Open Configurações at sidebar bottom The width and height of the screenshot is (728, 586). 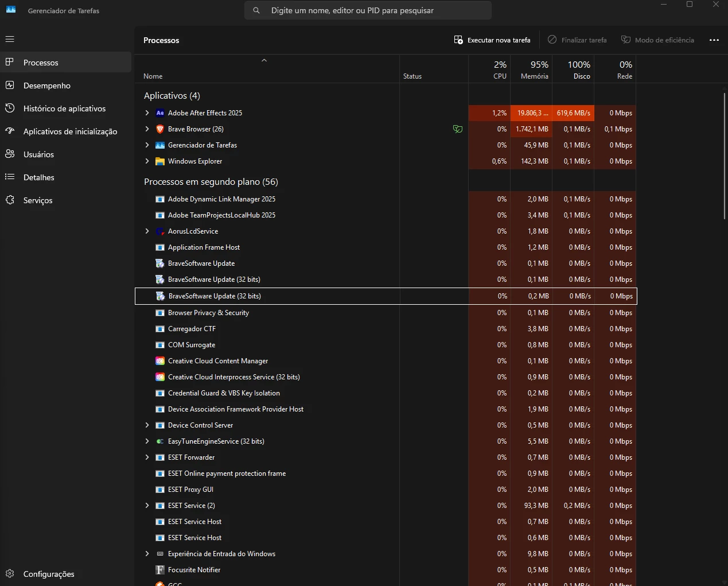(66, 574)
